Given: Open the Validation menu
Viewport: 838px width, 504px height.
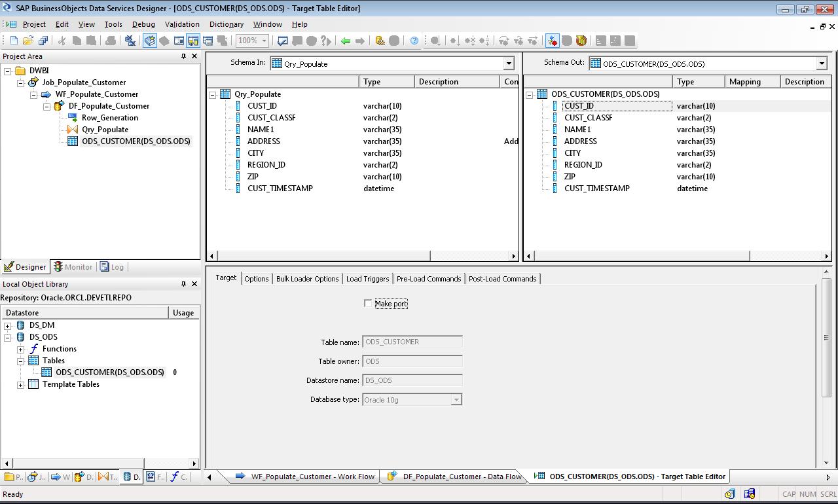Looking at the screenshot, I should (x=182, y=24).
